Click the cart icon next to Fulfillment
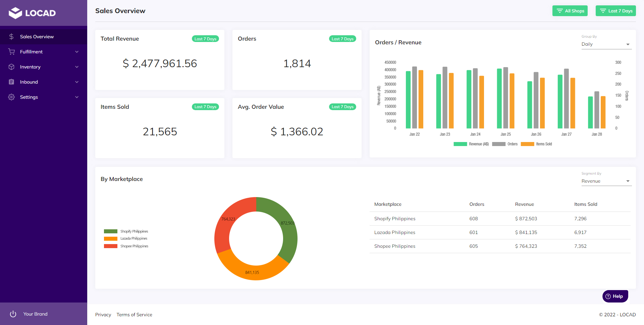The width and height of the screenshot is (644, 325). pos(11,51)
